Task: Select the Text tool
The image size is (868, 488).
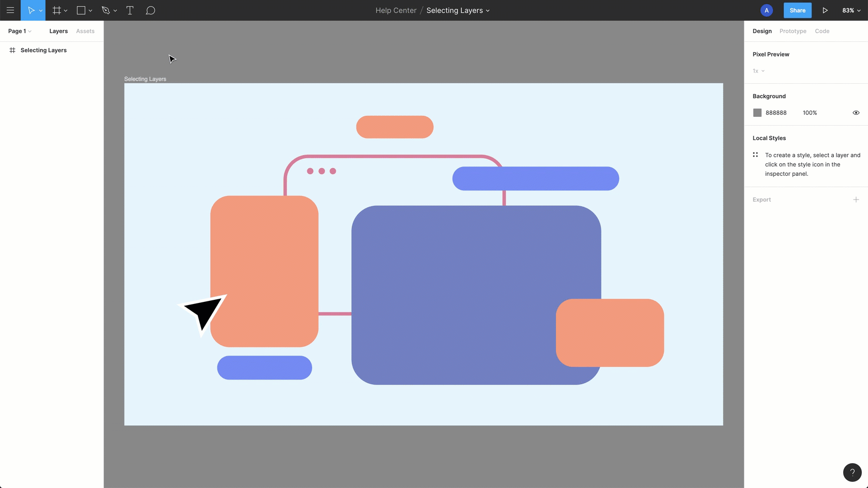Action: coord(130,10)
